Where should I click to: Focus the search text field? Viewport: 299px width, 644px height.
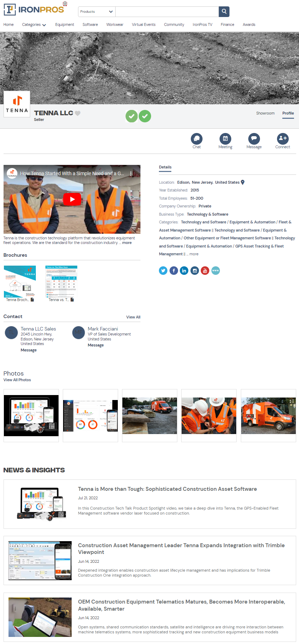tap(167, 12)
